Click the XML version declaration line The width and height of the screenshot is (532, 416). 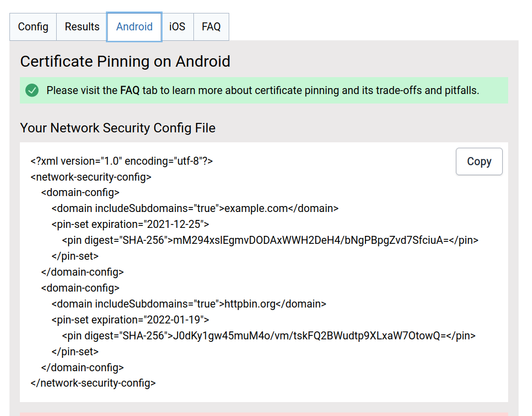pos(122,161)
